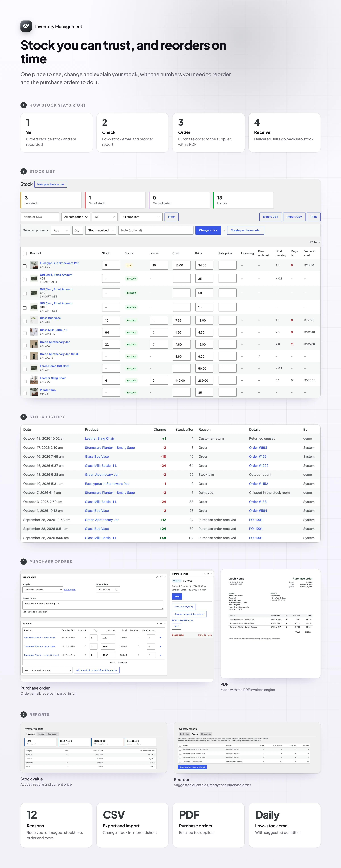Screen dimensions: 341x868
Task: Click the New purchase order button
Action: point(51,184)
